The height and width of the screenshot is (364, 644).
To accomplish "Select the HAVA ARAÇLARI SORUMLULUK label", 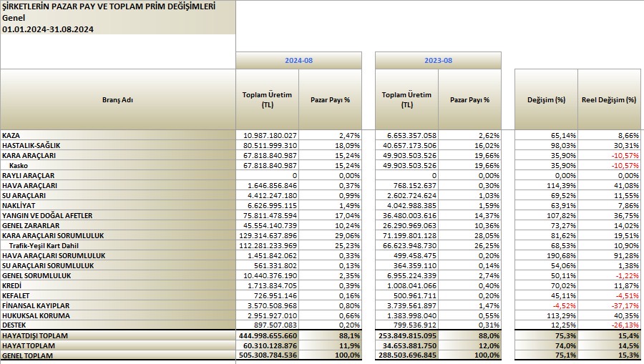I will tap(54, 255).
